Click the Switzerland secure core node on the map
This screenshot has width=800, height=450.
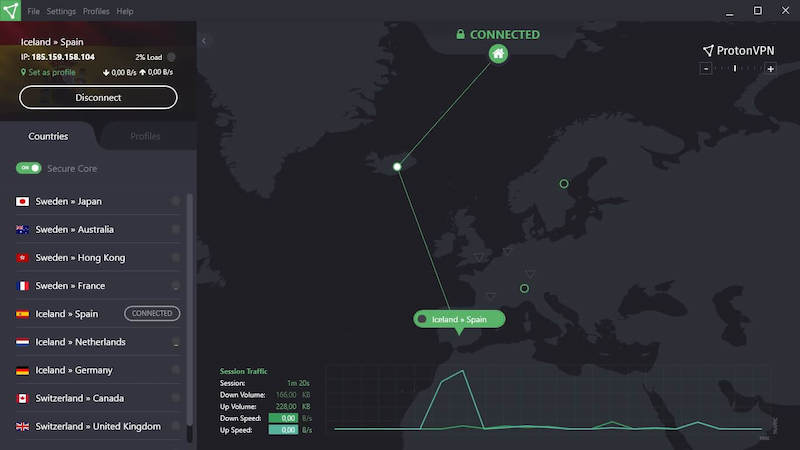[x=524, y=288]
